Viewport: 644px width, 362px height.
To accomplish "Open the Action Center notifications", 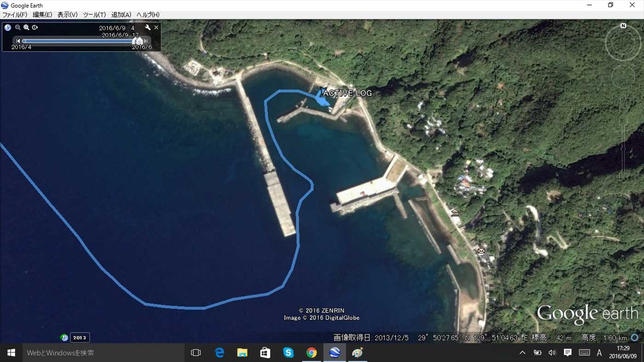I will coord(568,353).
